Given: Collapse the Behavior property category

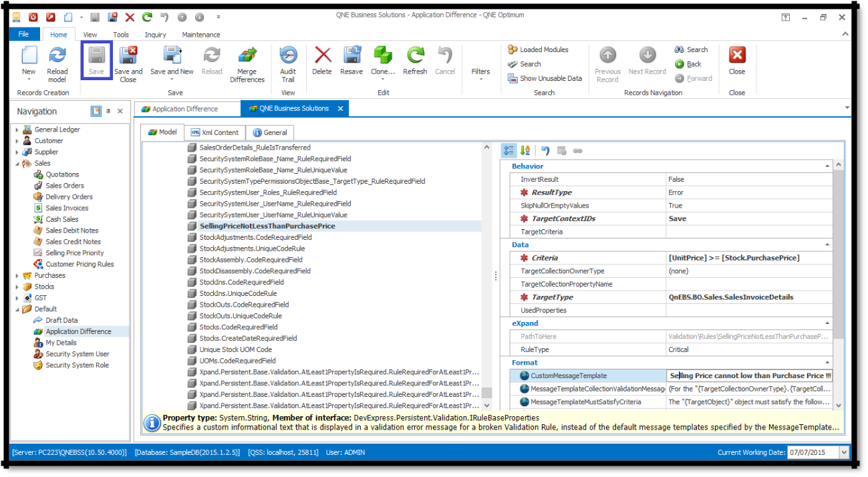Looking at the screenshot, I should pos(828,166).
